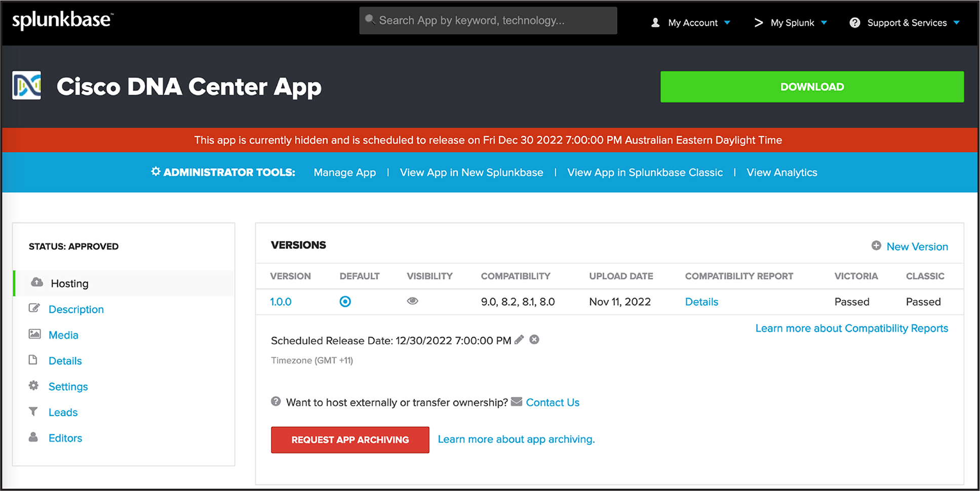Click the Search App by keyword field

pyautogui.click(x=488, y=21)
